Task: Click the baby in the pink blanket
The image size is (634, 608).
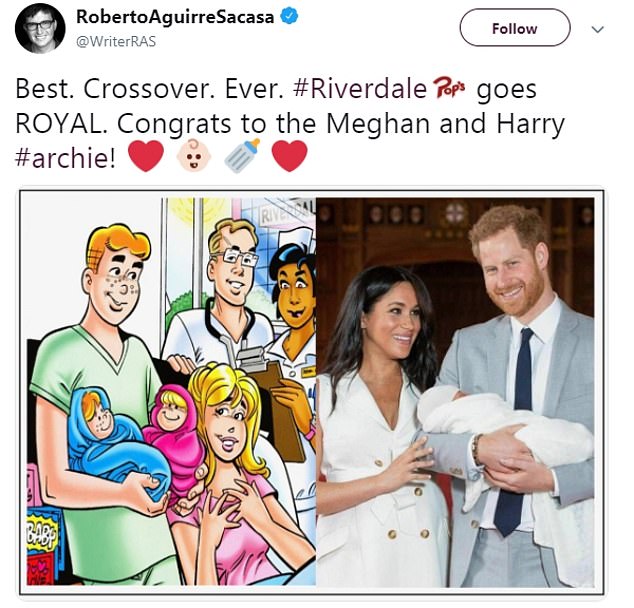Action: click(x=175, y=431)
